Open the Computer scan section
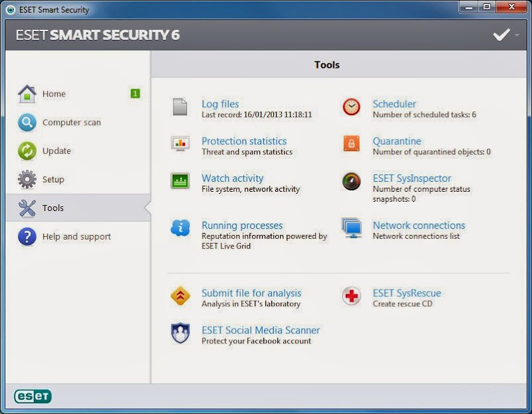The height and width of the screenshot is (414, 532). 72,122
